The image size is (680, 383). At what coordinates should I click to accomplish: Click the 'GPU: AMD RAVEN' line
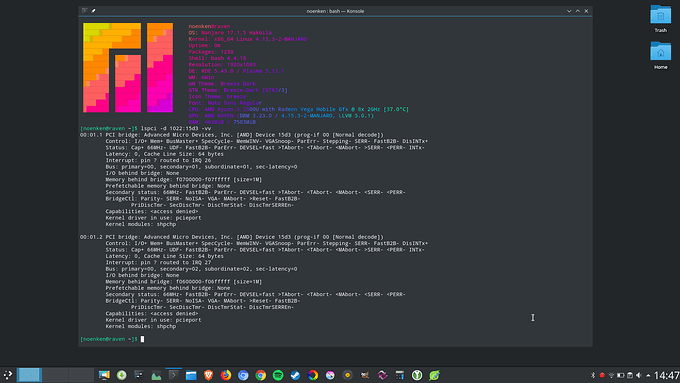281,116
